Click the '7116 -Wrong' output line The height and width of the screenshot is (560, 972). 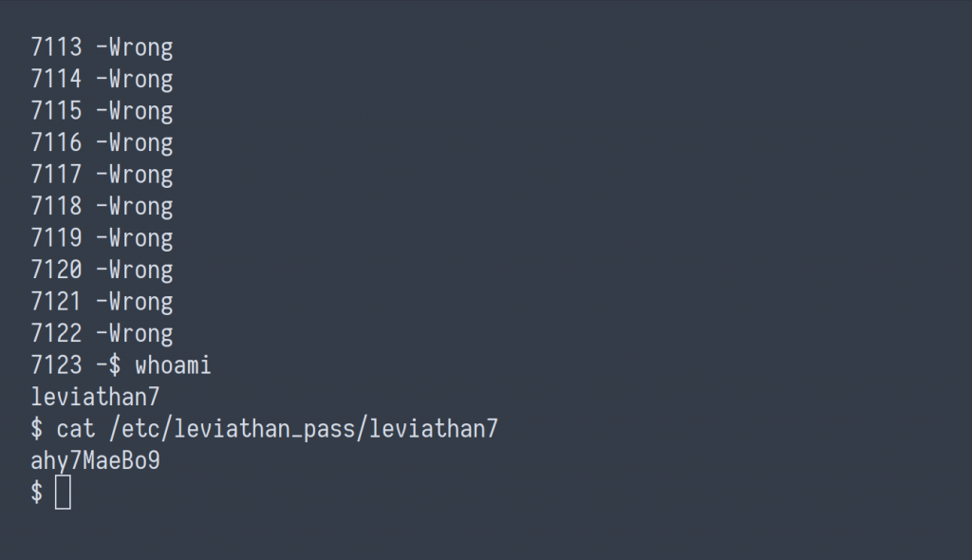[103, 142]
